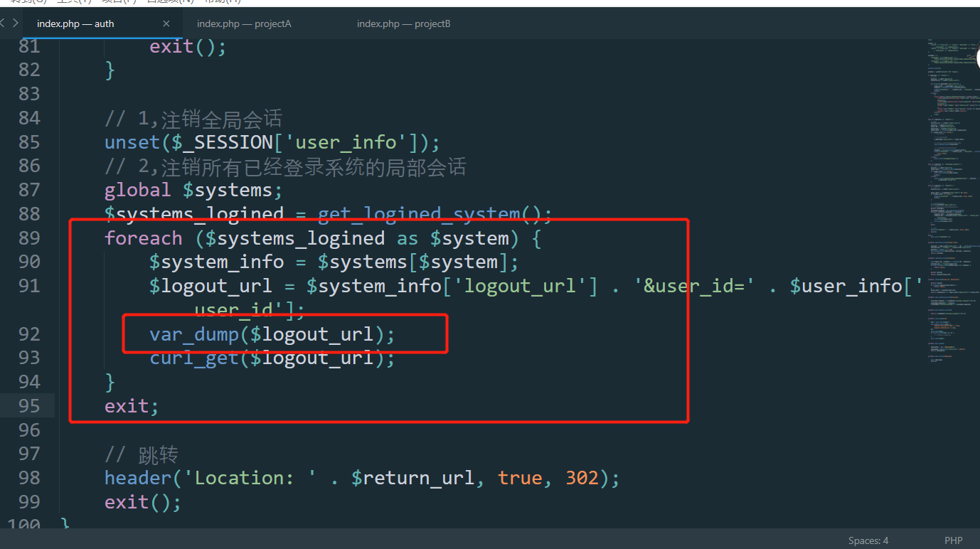This screenshot has width=980, height=549.
Task: Click line number 98 in the gutter
Action: coord(28,477)
